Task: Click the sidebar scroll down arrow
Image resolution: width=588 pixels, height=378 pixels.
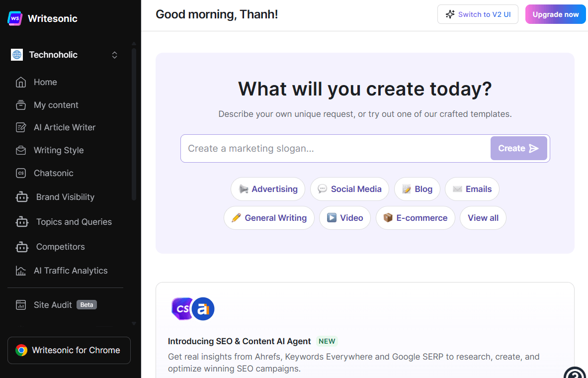Action: coord(134,324)
